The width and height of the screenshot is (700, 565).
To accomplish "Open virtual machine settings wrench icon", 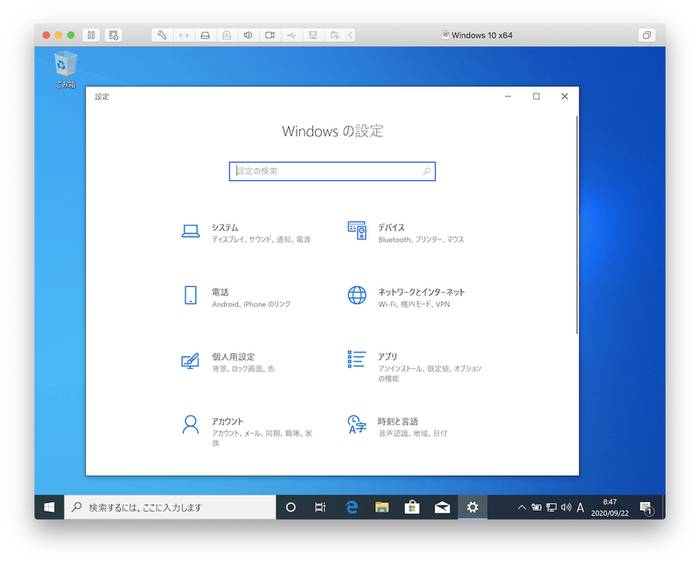I will (162, 35).
